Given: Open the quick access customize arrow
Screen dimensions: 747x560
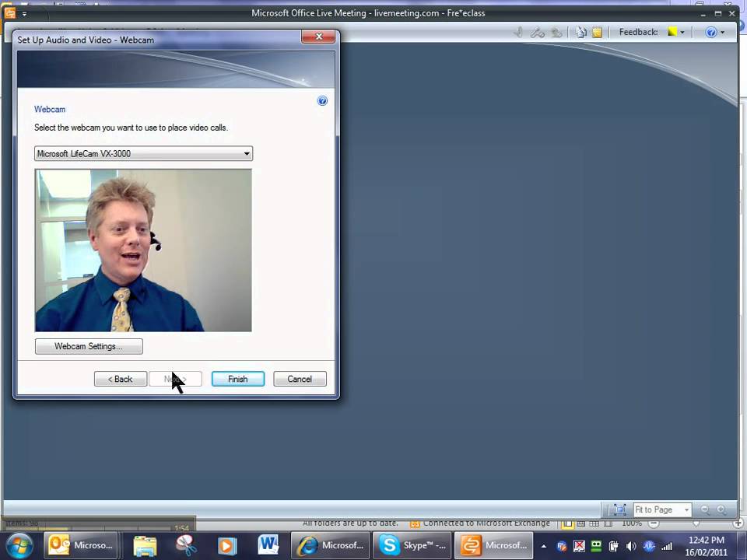Looking at the screenshot, I should (24, 14).
